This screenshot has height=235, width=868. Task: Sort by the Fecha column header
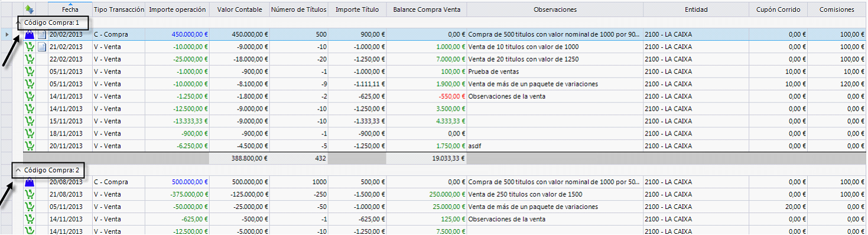tap(70, 9)
